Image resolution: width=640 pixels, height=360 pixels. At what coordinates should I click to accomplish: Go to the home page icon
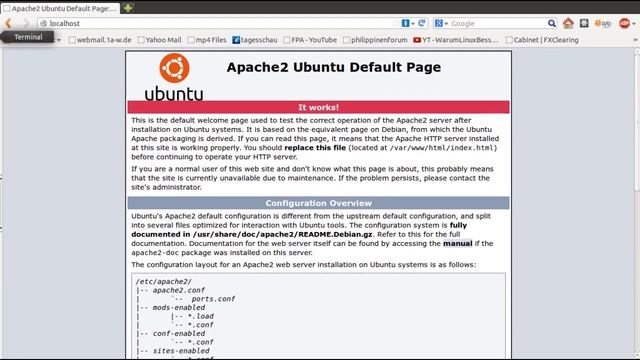pos(568,23)
